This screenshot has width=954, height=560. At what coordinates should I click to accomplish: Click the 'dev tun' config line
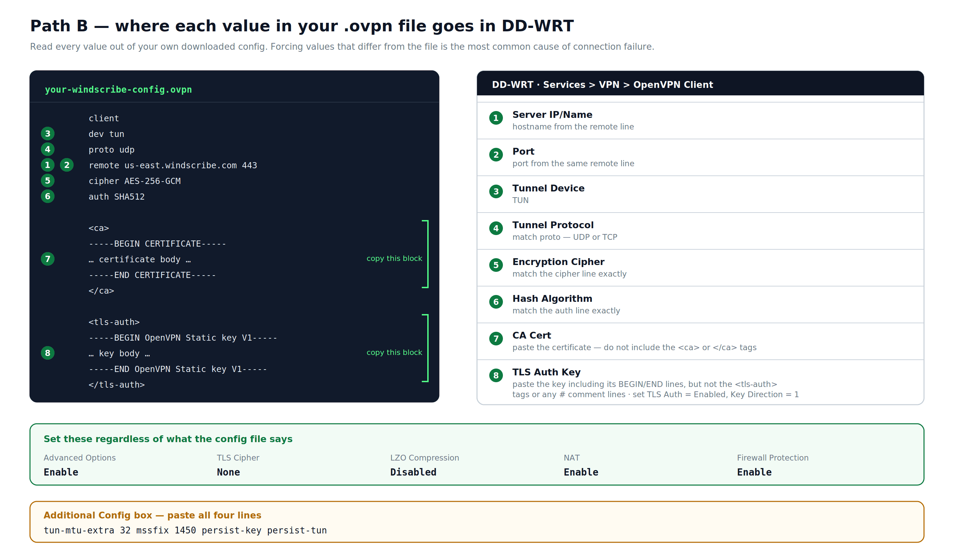point(106,134)
